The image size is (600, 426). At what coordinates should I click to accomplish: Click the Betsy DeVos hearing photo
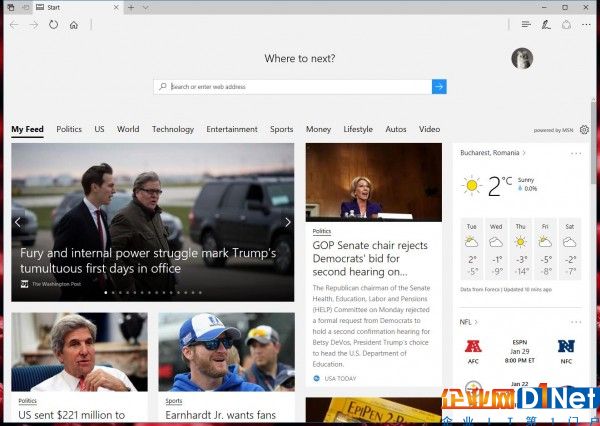[373, 182]
